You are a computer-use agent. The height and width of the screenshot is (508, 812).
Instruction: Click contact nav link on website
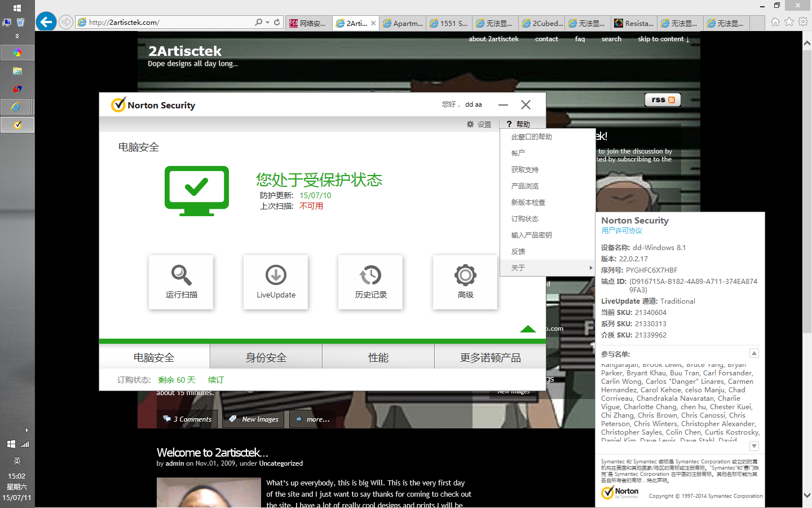tap(546, 39)
